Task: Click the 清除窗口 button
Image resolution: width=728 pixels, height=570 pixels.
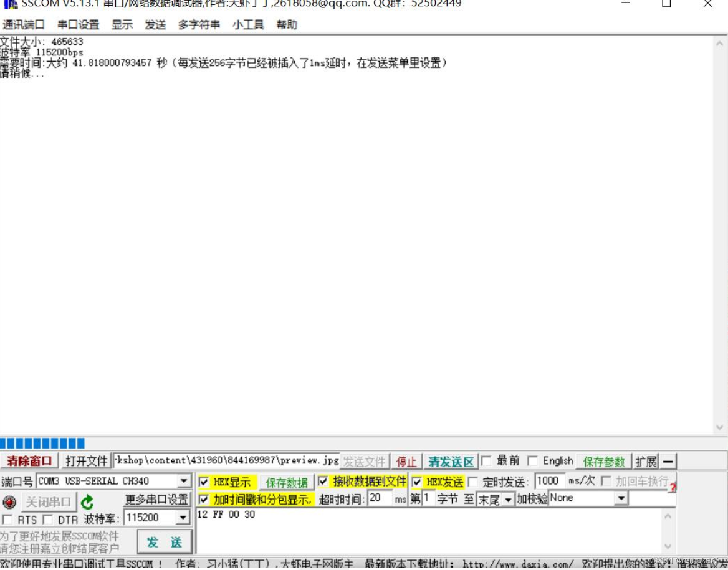Action: 29,462
